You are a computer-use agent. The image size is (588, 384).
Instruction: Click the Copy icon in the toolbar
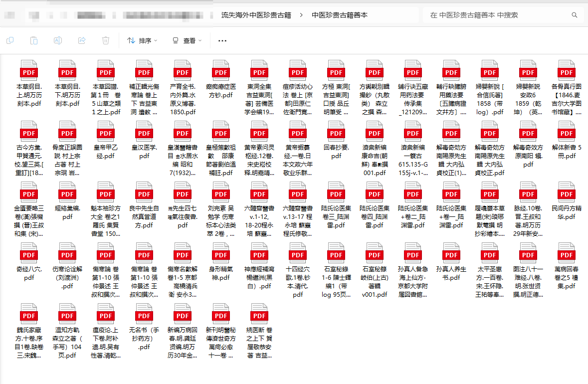10,40
